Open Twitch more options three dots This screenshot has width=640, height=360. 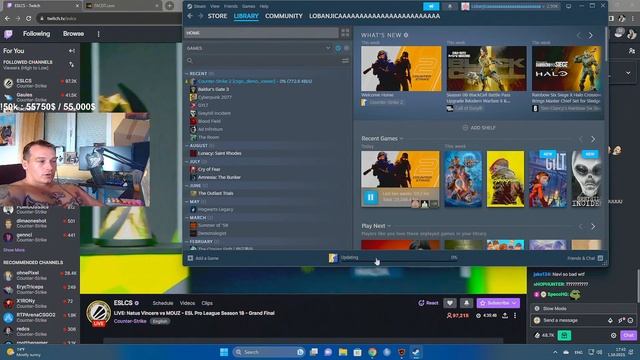tap(98, 34)
